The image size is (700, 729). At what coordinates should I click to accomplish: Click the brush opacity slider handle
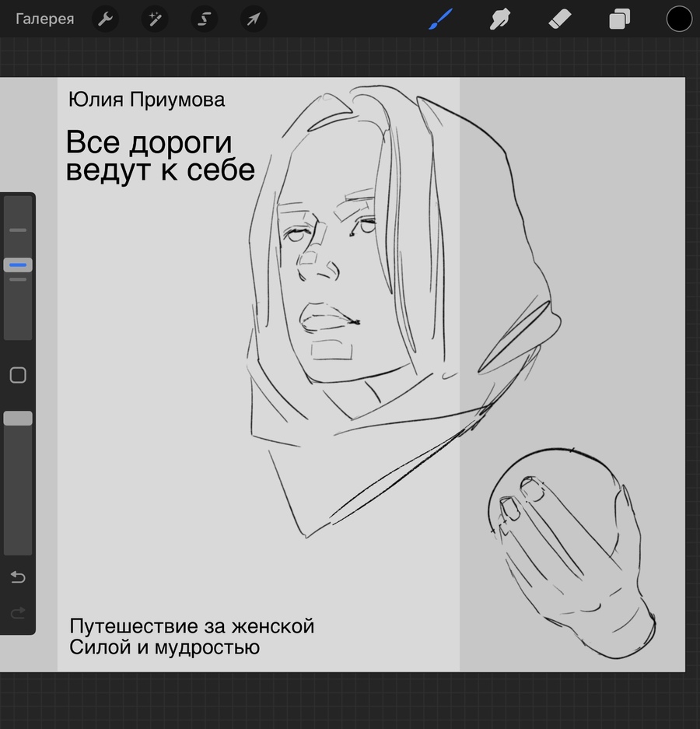coord(18,419)
